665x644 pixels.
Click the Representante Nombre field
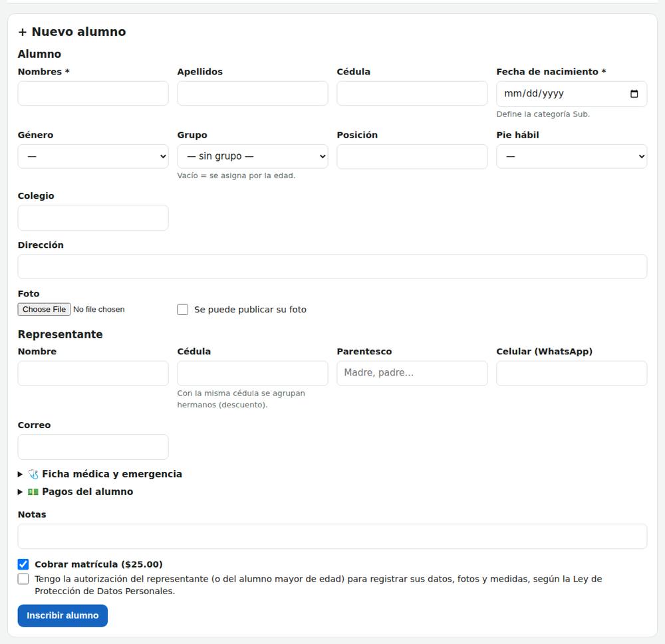pyautogui.click(x=93, y=374)
